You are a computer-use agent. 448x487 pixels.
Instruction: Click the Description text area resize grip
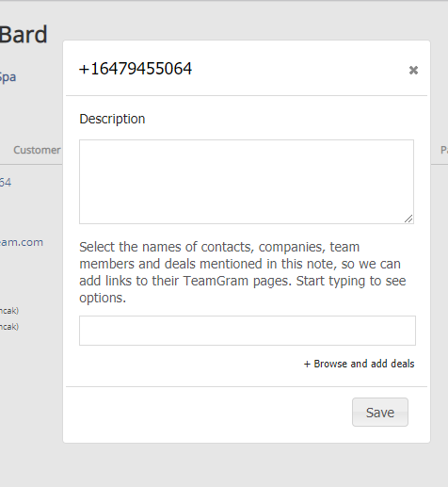[x=408, y=219]
